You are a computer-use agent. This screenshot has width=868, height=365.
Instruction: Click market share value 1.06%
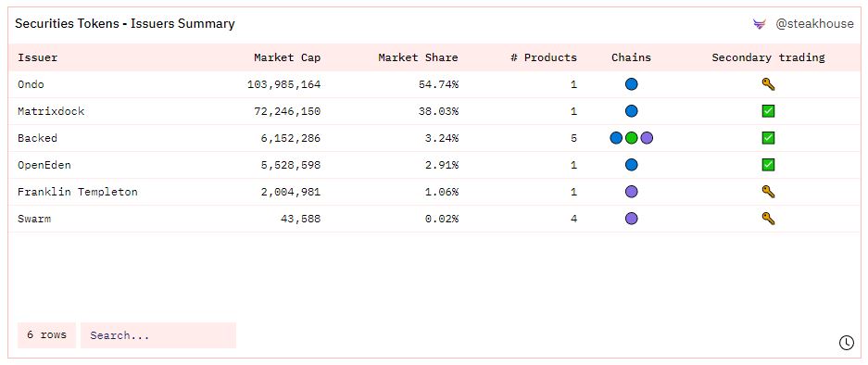click(x=442, y=192)
